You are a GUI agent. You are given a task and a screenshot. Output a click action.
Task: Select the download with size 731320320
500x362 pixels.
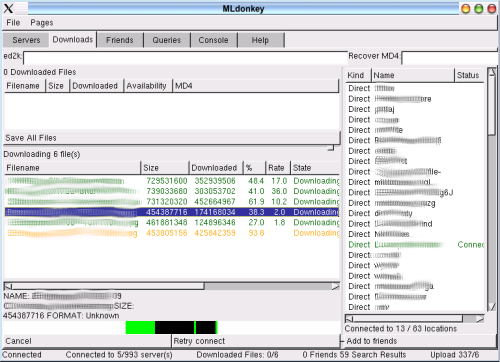click(172, 202)
